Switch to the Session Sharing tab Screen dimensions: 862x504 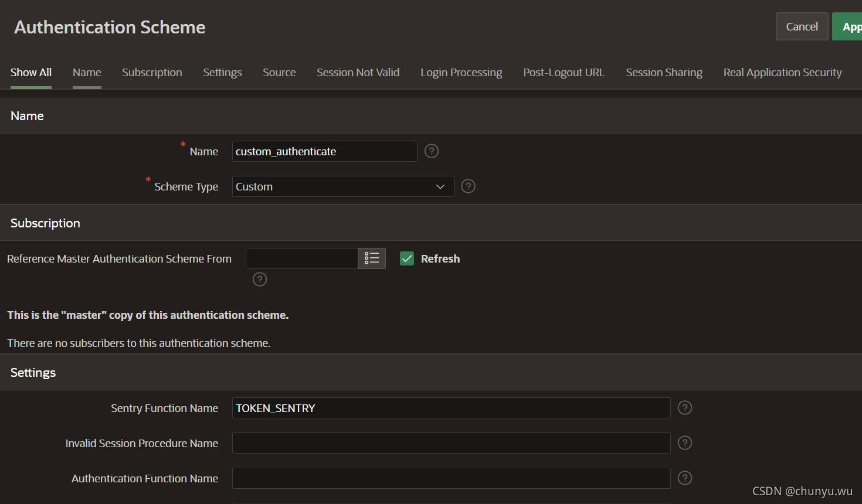pos(664,72)
